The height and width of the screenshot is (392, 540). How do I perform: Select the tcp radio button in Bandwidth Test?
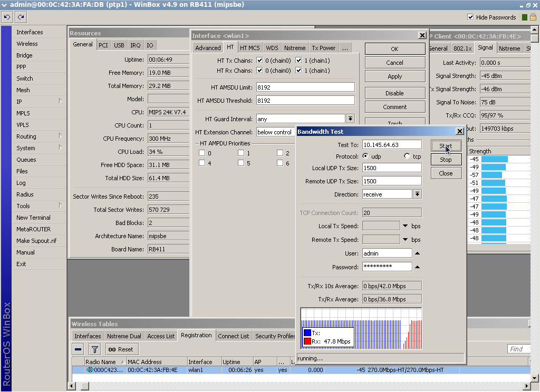(x=406, y=156)
